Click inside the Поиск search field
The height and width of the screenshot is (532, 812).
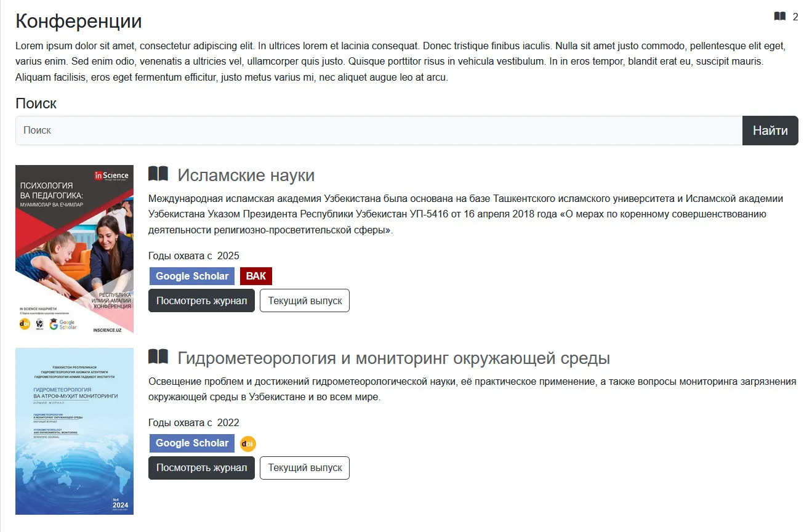click(x=369, y=130)
